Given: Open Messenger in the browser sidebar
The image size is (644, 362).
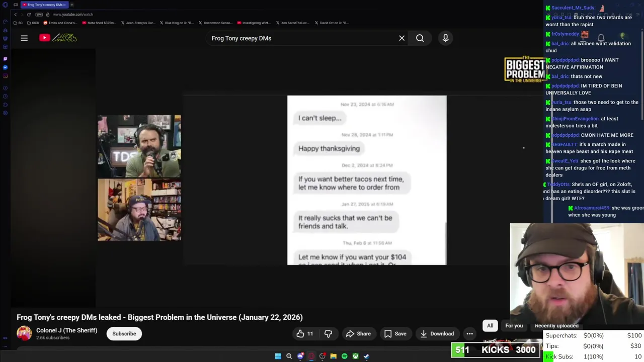Looking at the screenshot, I should pos(5,67).
